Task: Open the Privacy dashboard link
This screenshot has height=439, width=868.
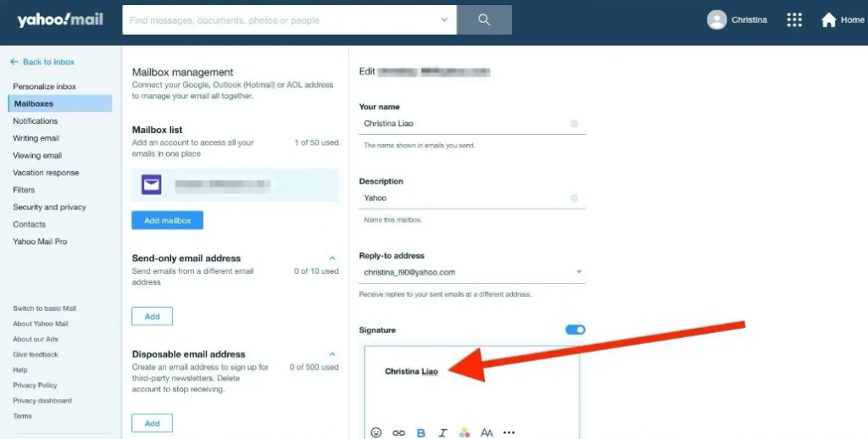Action: [42, 400]
